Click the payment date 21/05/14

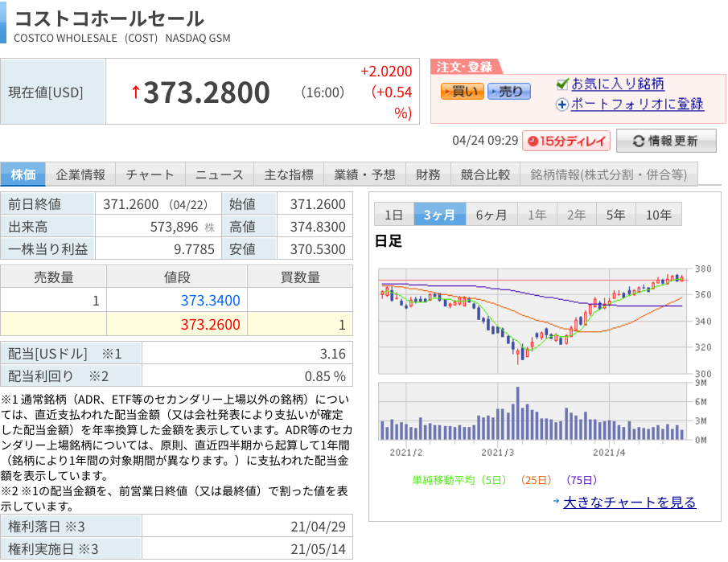tap(318, 549)
